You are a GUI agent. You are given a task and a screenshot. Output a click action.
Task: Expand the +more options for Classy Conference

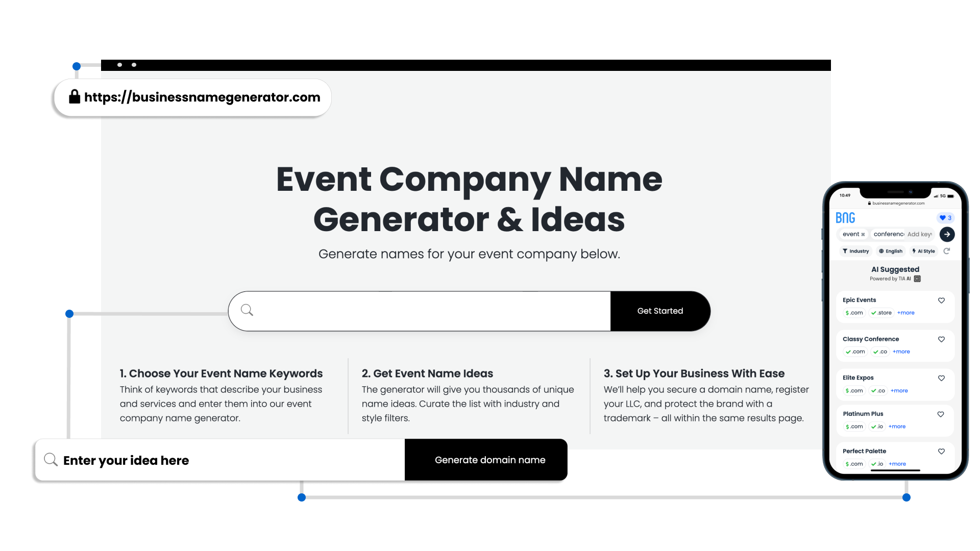click(901, 351)
